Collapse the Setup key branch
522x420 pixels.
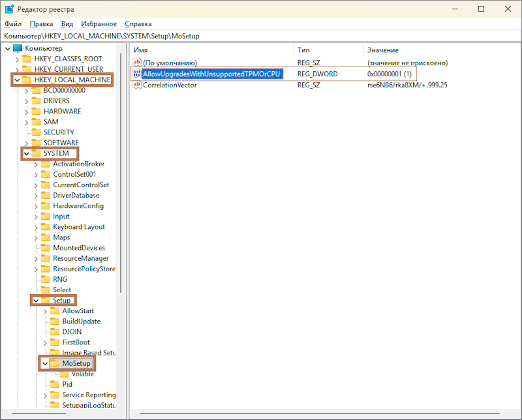click(x=36, y=300)
